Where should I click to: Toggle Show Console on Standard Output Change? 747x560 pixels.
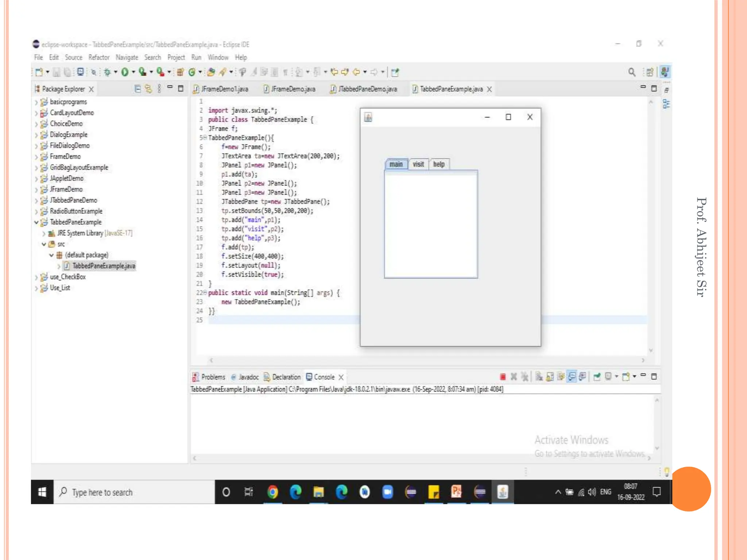pyautogui.click(x=572, y=377)
